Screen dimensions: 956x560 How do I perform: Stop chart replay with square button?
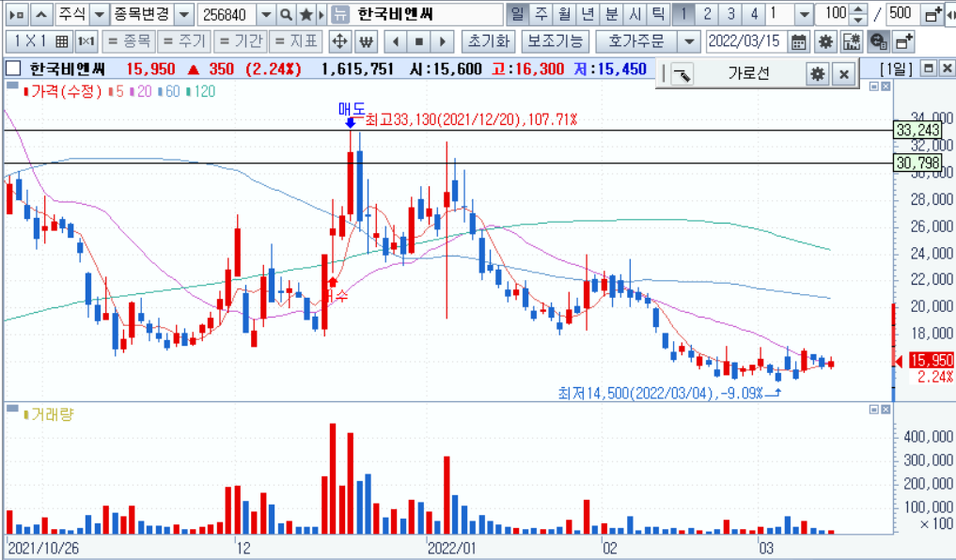coord(419,41)
